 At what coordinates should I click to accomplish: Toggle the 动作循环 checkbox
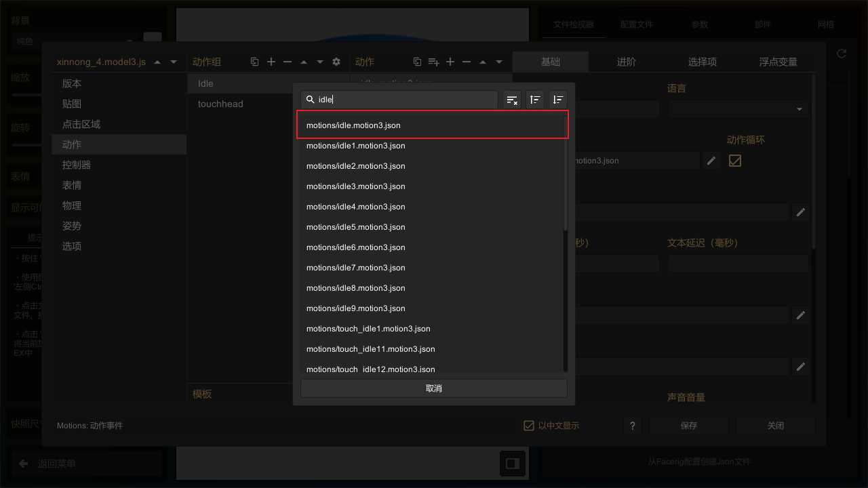coord(734,161)
